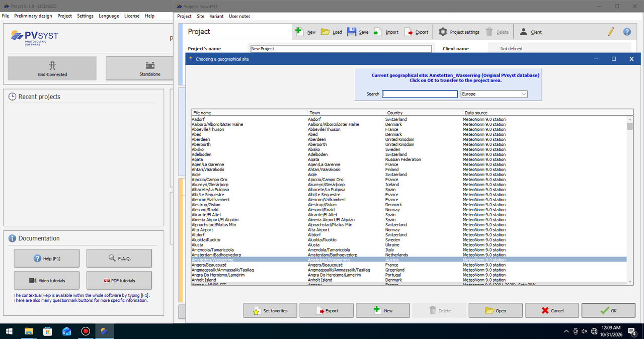Open Help menu in main window
644x339 pixels.
click(x=149, y=16)
